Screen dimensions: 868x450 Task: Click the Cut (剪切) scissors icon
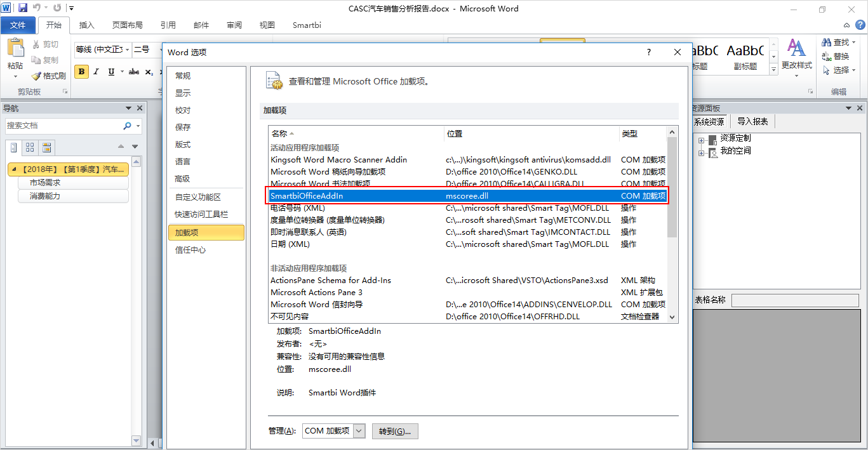pos(36,44)
